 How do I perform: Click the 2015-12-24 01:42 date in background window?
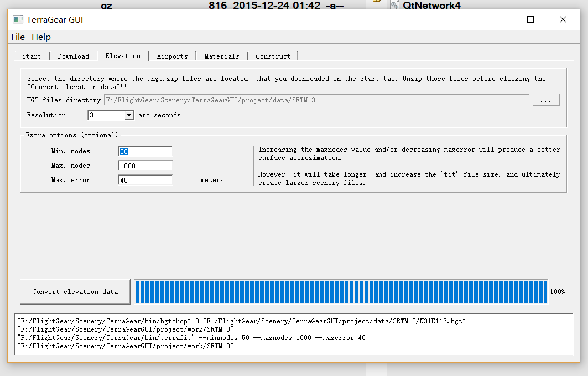[277, 5]
